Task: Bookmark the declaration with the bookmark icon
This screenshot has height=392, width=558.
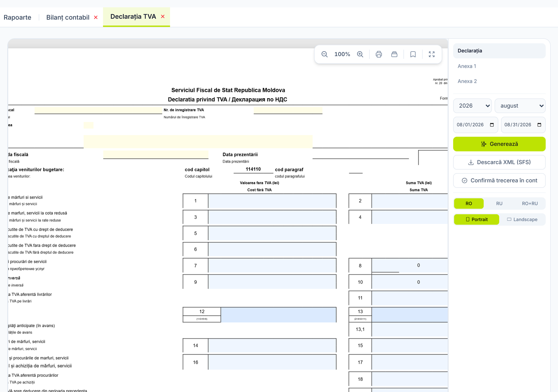Action: coord(413,54)
